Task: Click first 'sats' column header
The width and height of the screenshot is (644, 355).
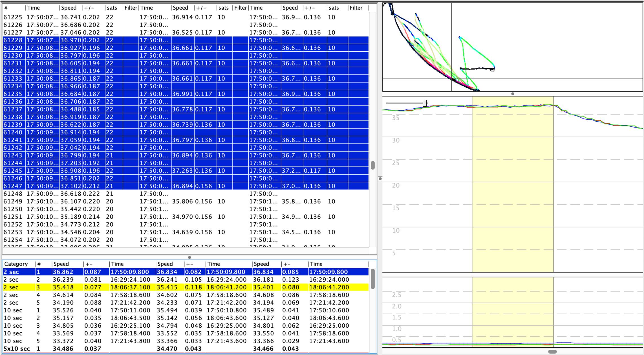Action: [112, 8]
